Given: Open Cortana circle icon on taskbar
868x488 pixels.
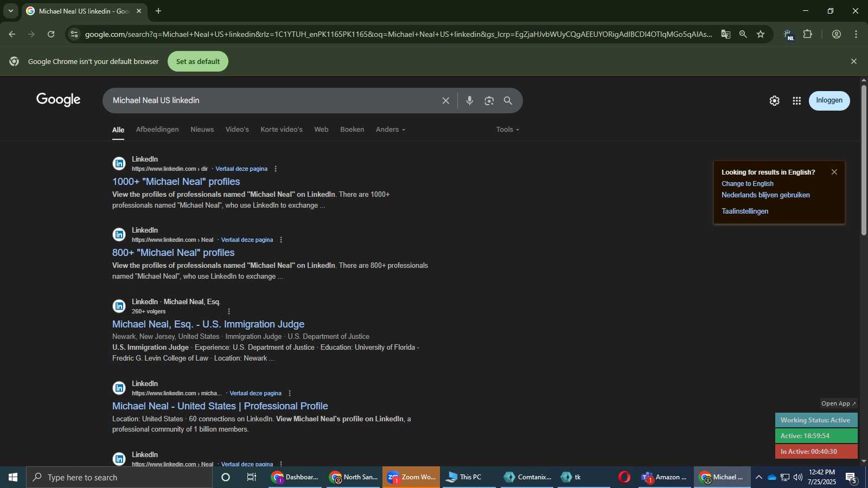Looking at the screenshot, I should click(x=226, y=477).
